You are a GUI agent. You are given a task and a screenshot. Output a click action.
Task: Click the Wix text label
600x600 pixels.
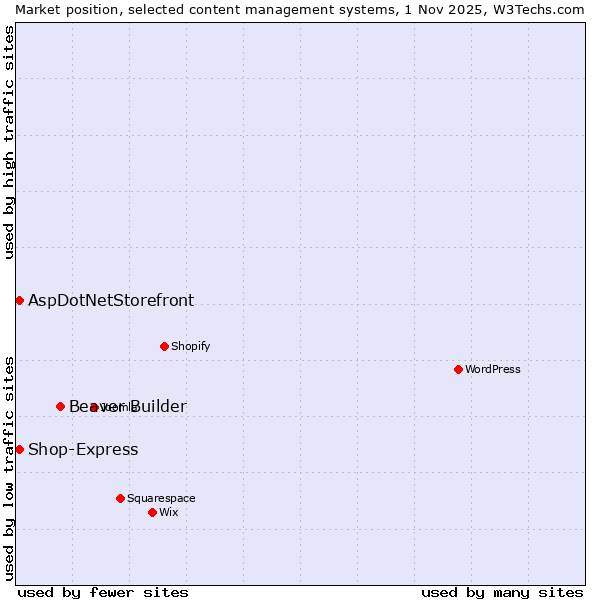click(169, 512)
